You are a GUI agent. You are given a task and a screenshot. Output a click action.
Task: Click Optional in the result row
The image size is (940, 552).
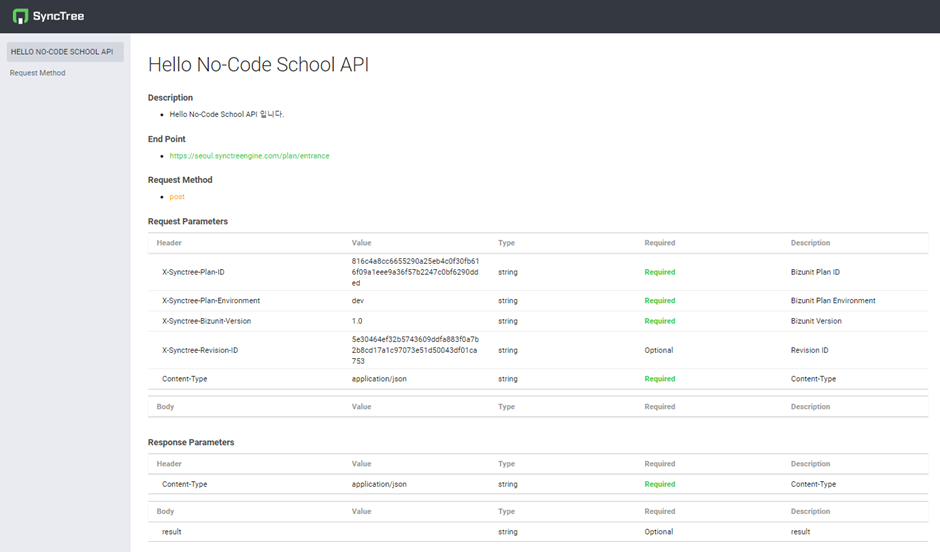pos(659,532)
